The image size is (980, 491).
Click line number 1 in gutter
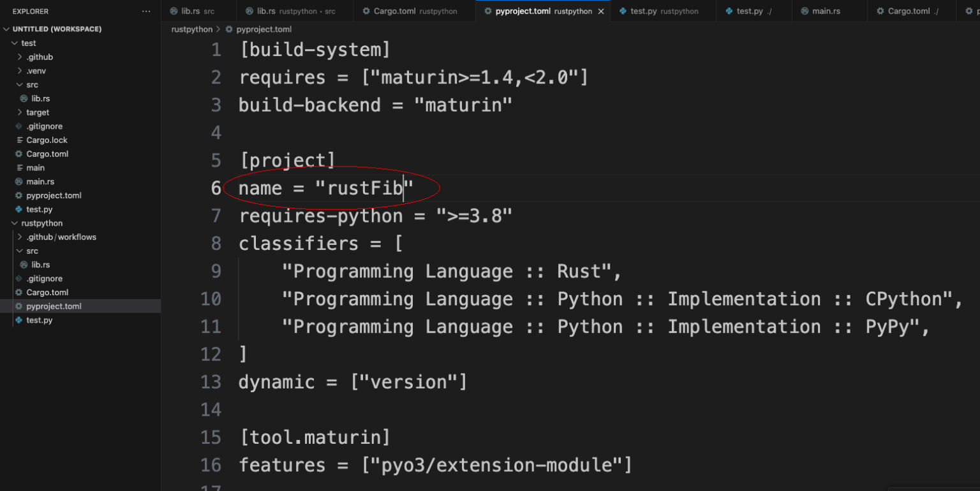pyautogui.click(x=216, y=50)
